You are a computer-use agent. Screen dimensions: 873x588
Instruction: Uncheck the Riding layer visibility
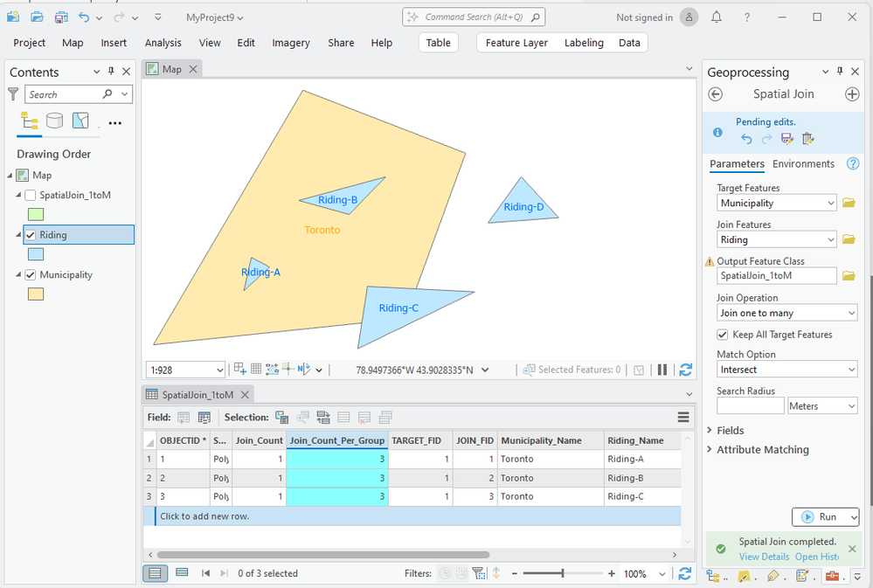click(x=31, y=235)
